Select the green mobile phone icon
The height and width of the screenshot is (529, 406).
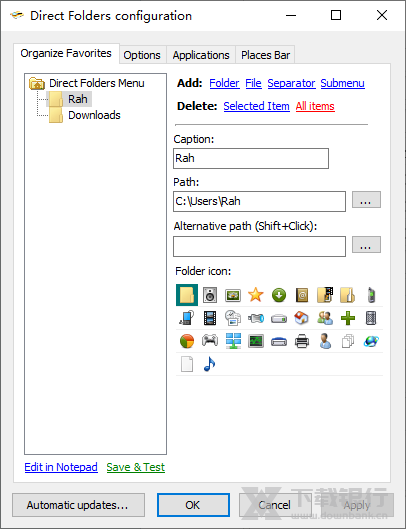[x=371, y=295]
